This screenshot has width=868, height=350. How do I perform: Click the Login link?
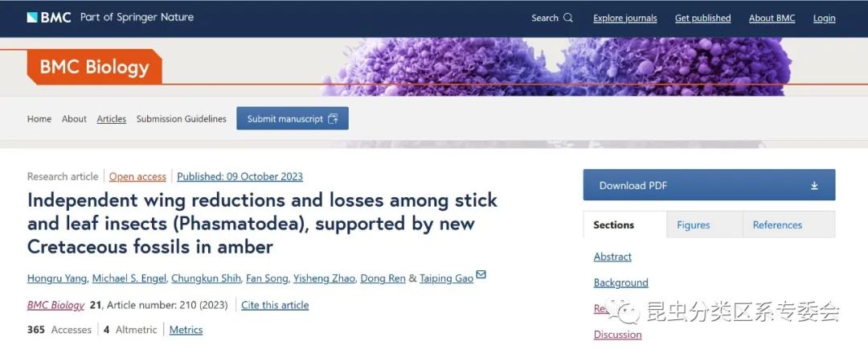[825, 18]
